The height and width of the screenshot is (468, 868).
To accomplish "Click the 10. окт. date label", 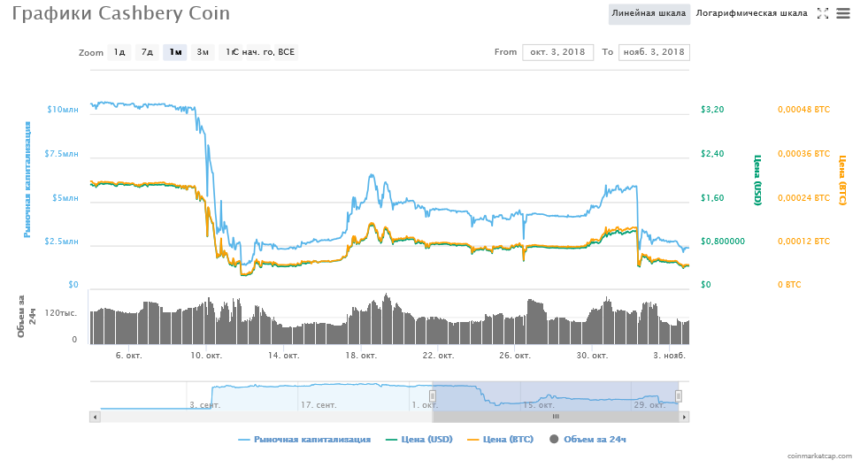I will (206, 355).
